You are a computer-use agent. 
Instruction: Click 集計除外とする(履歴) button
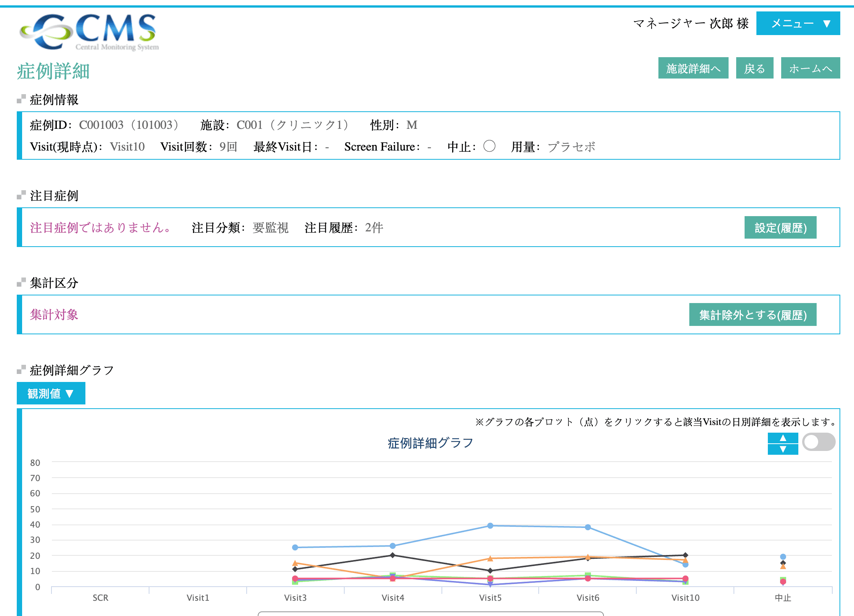pyautogui.click(x=753, y=315)
